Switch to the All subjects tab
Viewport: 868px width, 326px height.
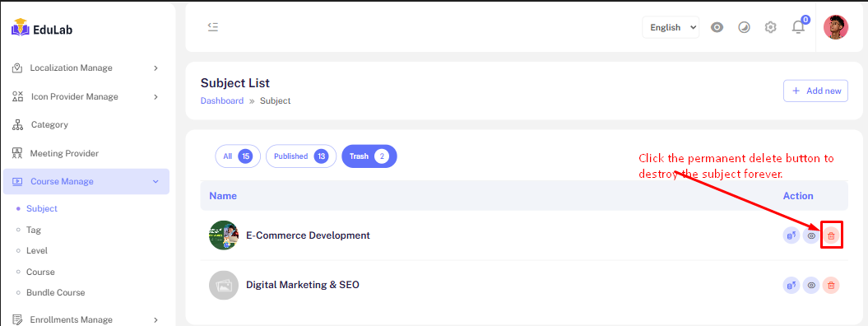[x=238, y=156]
